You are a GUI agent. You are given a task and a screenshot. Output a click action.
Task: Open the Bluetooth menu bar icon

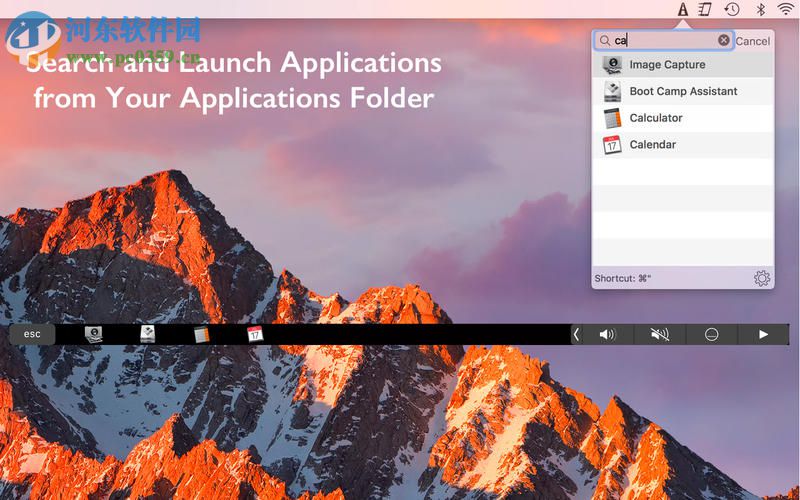coord(760,9)
